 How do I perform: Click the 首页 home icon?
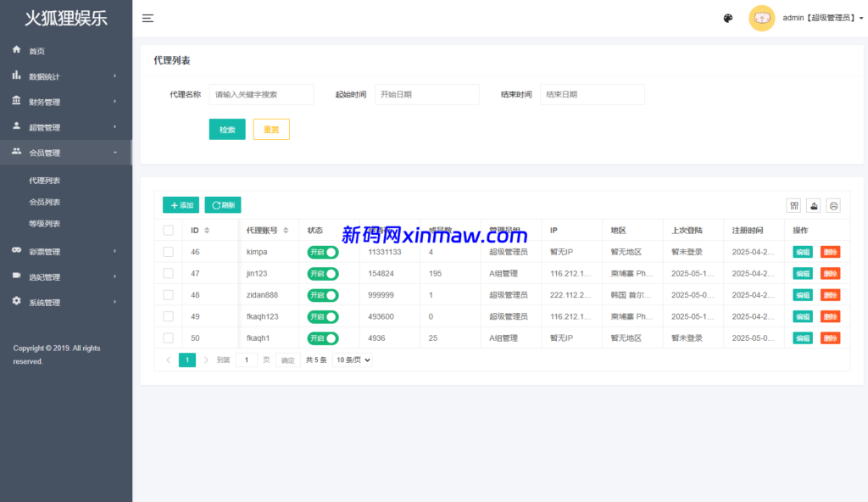pos(17,50)
